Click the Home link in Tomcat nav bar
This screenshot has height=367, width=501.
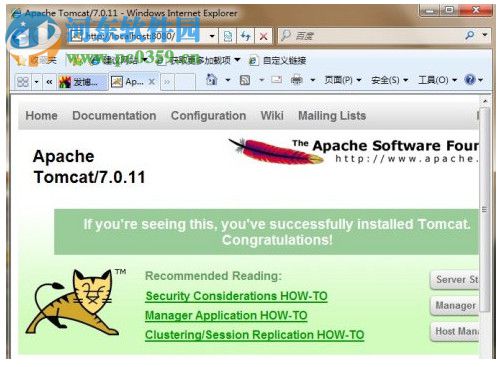(x=41, y=116)
